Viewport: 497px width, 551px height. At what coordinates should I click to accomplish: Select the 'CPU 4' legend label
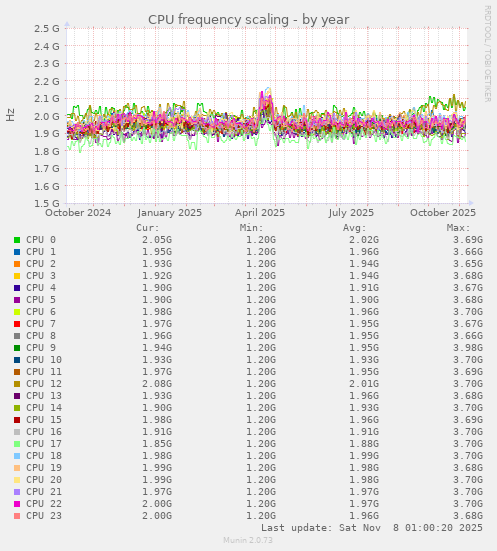pyautogui.click(x=41, y=288)
